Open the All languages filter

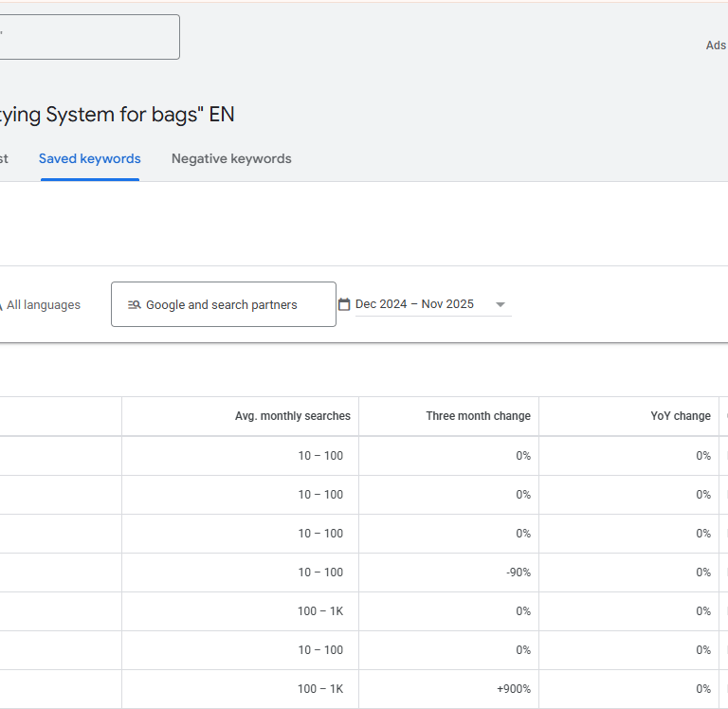point(43,305)
